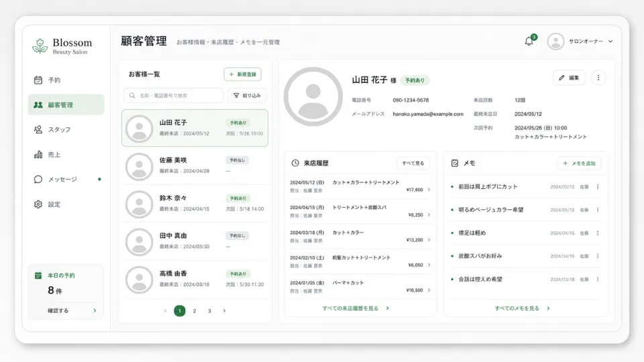Click the メモ notepad icon
The image size is (644, 362).
tap(455, 163)
